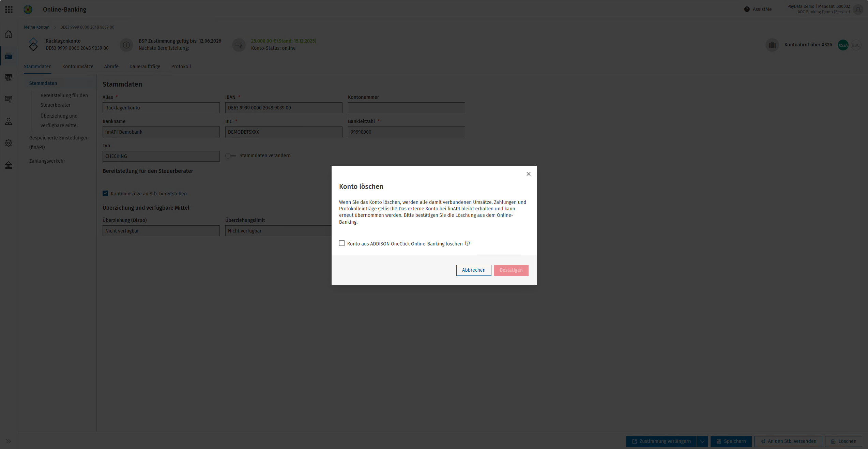Screen dimensions: 868x449
Task: Click An den Stb. versenden button
Action: [x=788, y=441]
